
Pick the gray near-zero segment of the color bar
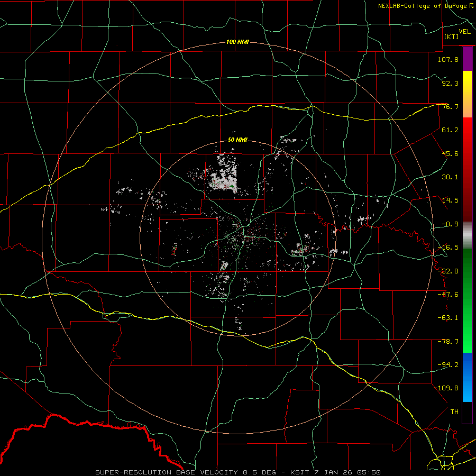(467, 235)
